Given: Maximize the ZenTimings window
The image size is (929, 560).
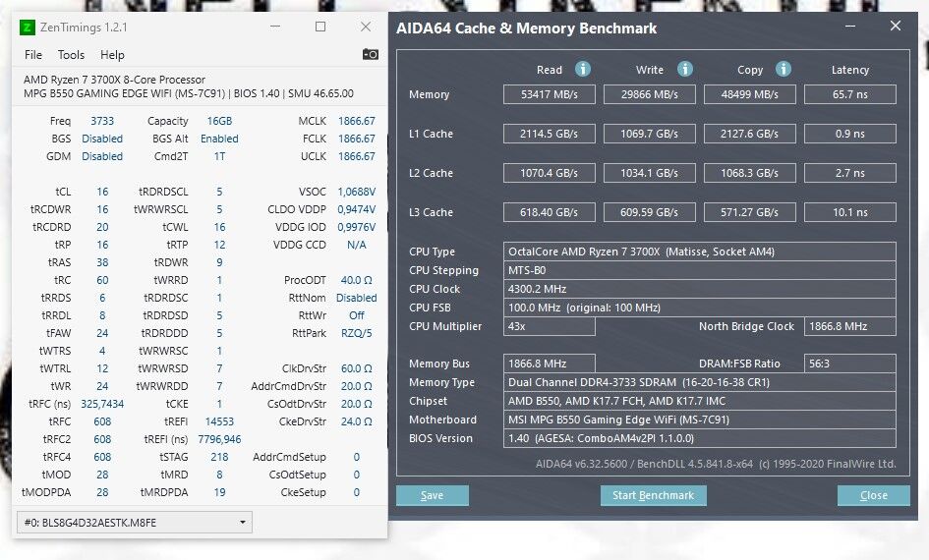Looking at the screenshot, I should pyautogui.click(x=320, y=27).
